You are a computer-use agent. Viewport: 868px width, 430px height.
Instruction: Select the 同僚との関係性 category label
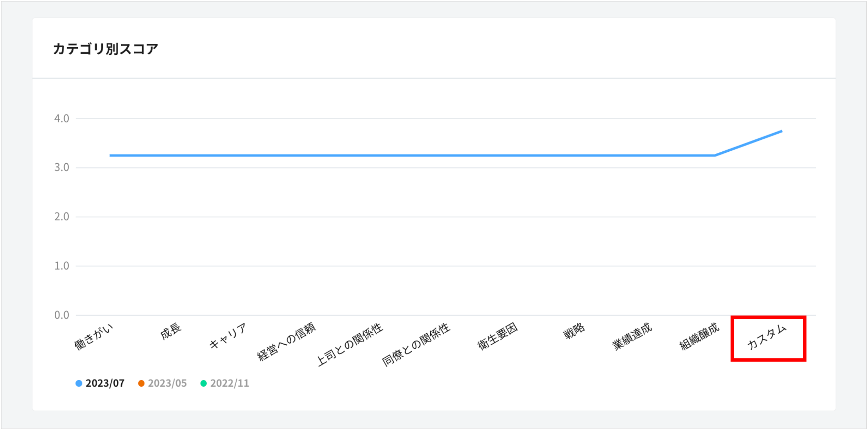pos(417,344)
